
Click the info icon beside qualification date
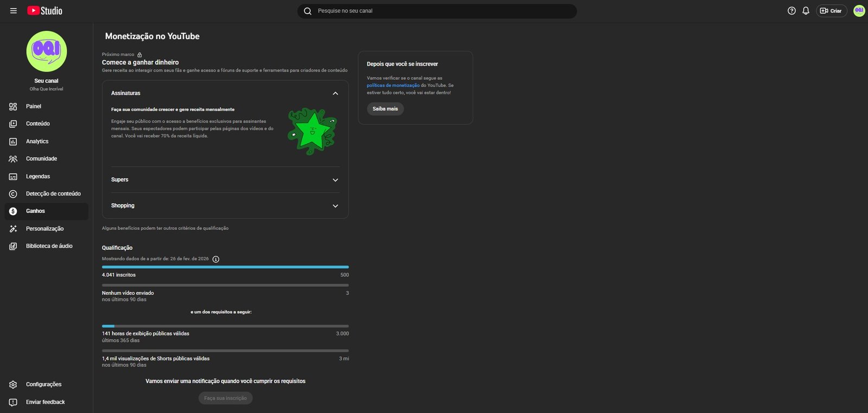(x=216, y=259)
